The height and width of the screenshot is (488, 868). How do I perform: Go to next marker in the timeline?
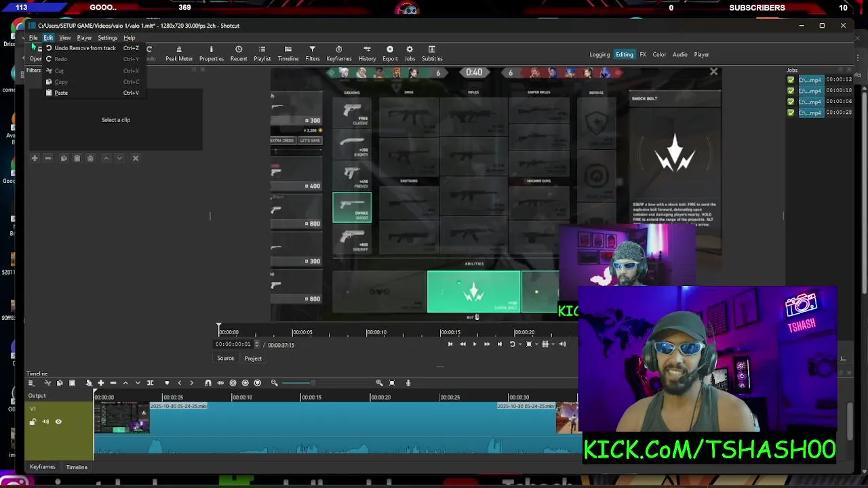pos(191,383)
